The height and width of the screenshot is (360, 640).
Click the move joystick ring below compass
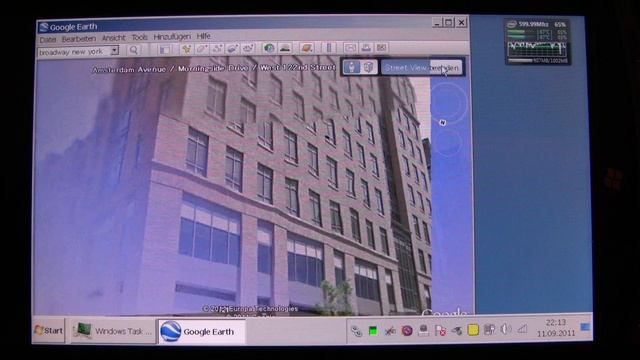[x=448, y=143]
